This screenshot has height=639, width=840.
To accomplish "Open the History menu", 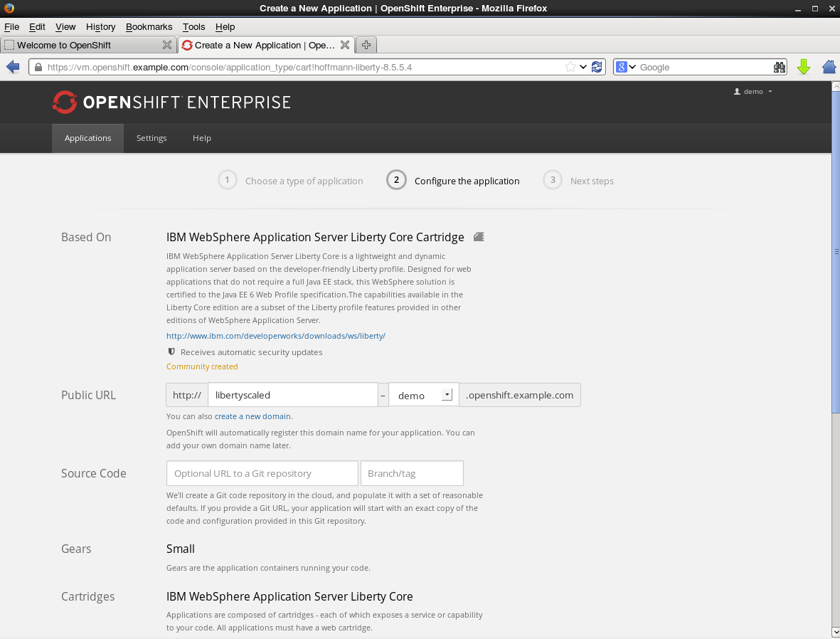I will (x=101, y=27).
